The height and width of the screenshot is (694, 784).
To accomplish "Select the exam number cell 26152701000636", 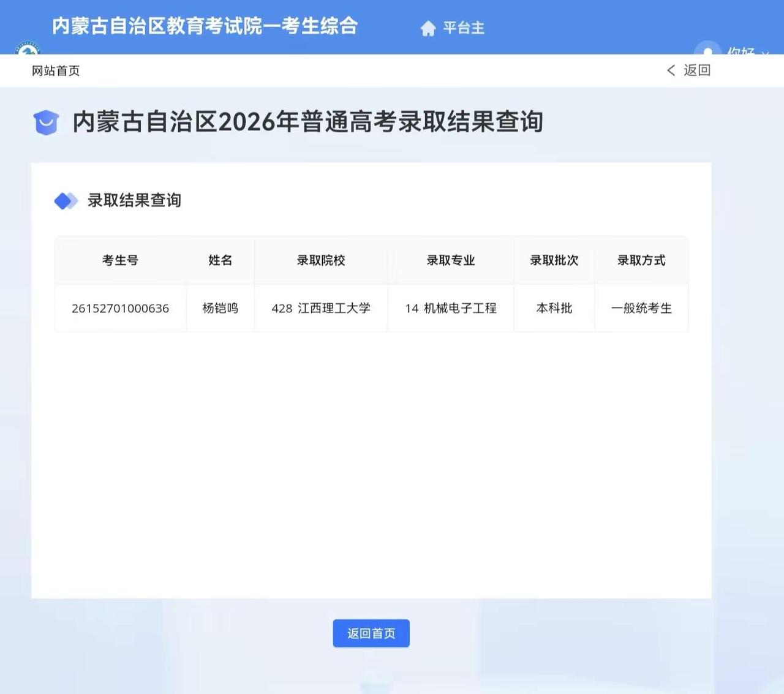I will pyautogui.click(x=120, y=308).
